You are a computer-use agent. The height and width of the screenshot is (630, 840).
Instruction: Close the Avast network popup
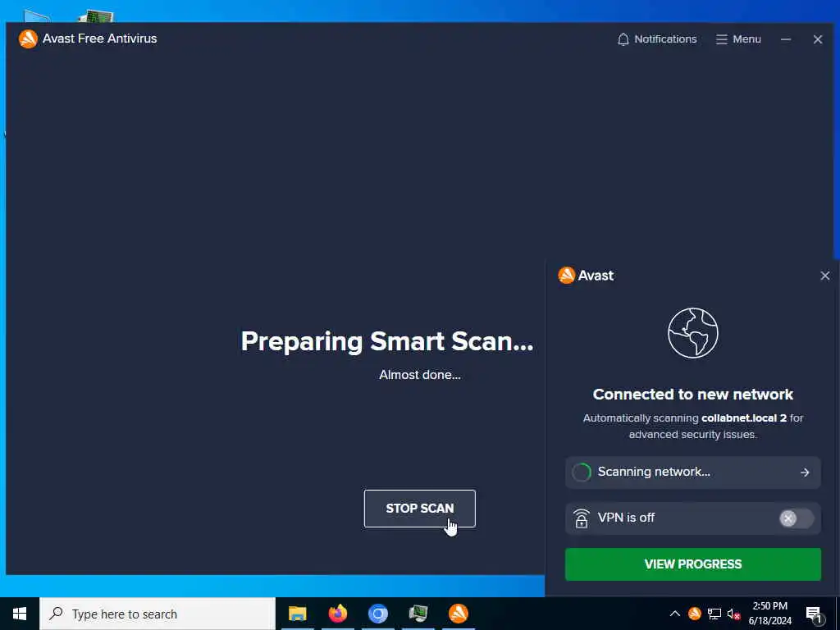coord(824,276)
